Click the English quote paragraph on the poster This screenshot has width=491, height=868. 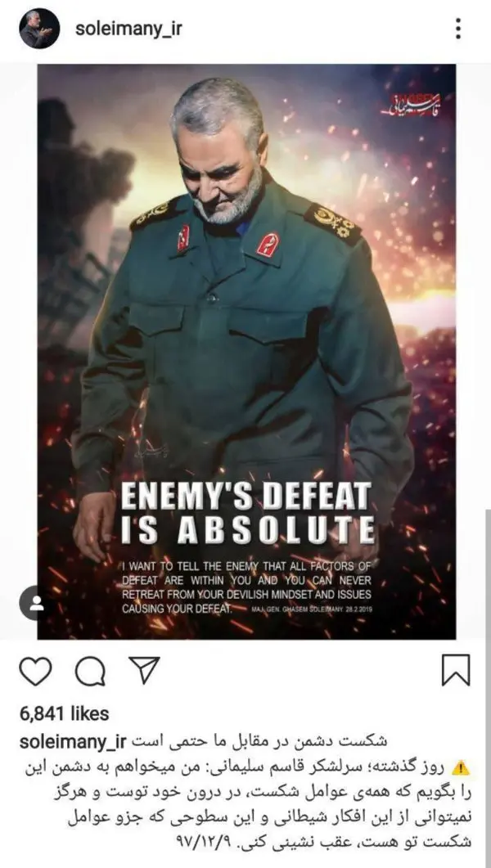click(247, 587)
